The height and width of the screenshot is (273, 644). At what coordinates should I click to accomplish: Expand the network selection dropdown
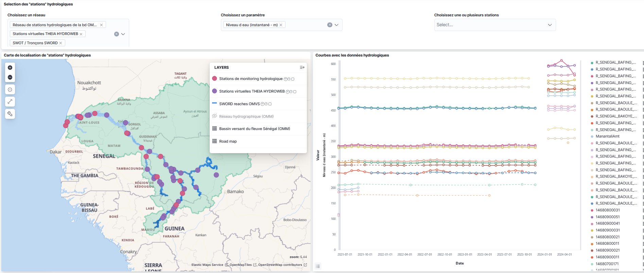coord(123,34)
